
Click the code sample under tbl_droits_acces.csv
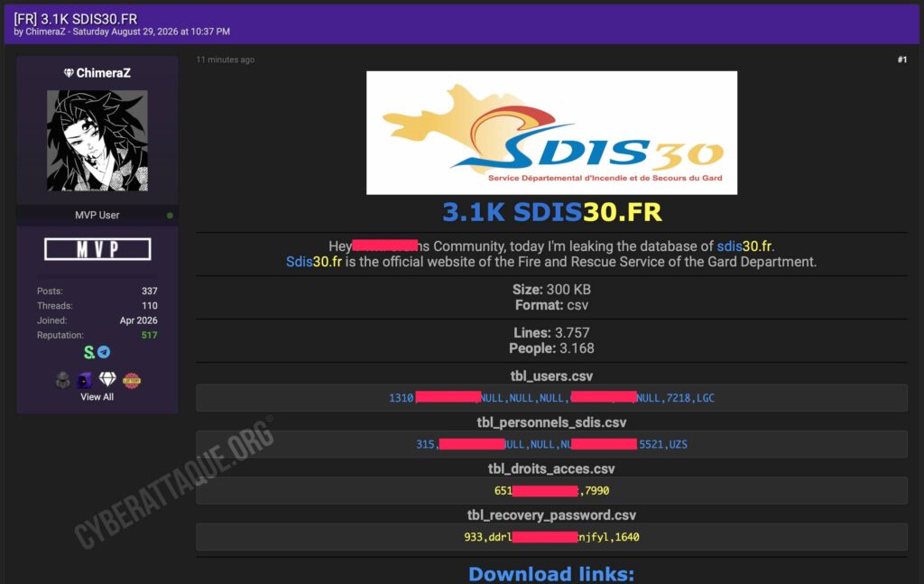[x=551, y=490]
